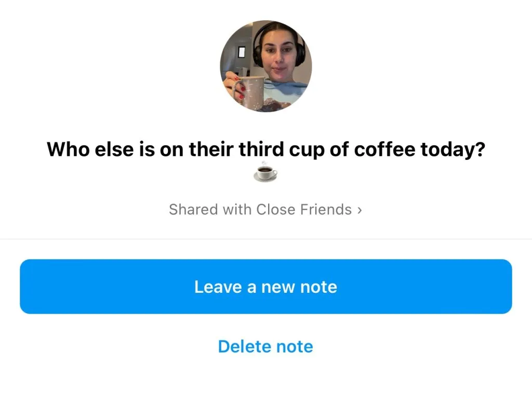The width and height of the screenshot is (532, 393).
Task: Click the right arrow after Friends
Action: pyautogui.click(x=360, y=210)
